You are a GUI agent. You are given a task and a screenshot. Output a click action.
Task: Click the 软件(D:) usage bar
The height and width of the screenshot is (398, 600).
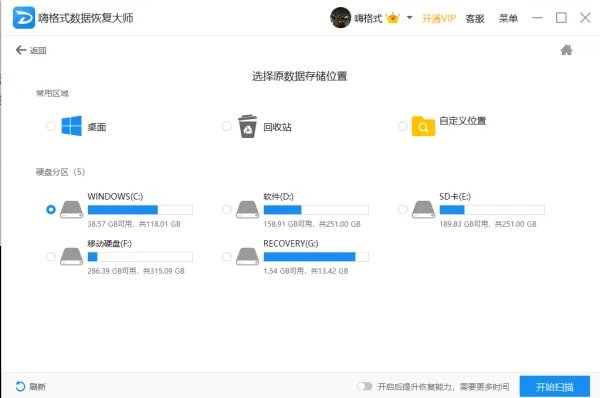pos(316,210)
